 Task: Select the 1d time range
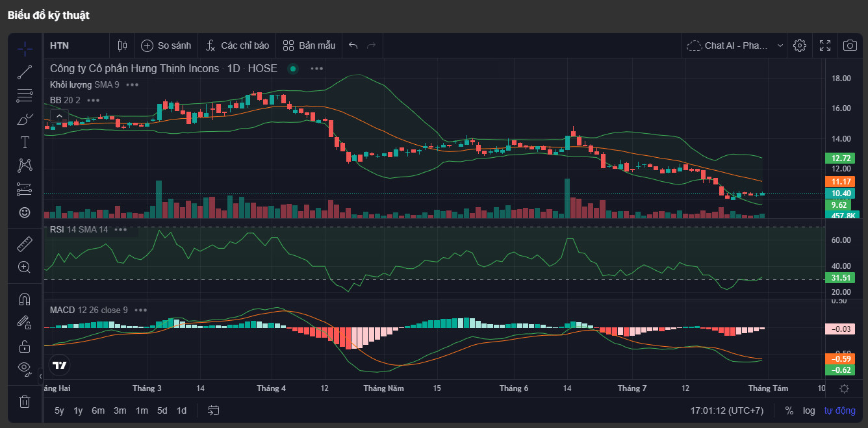coord(182,410)
